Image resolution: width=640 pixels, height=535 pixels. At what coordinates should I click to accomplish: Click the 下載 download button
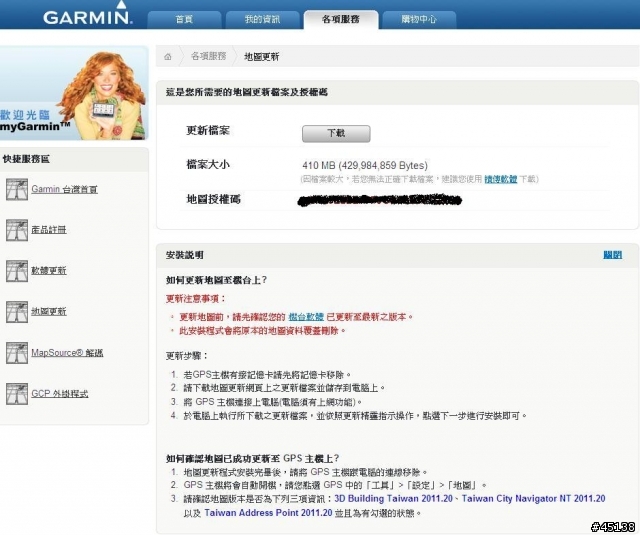click(x=336, y=133)
